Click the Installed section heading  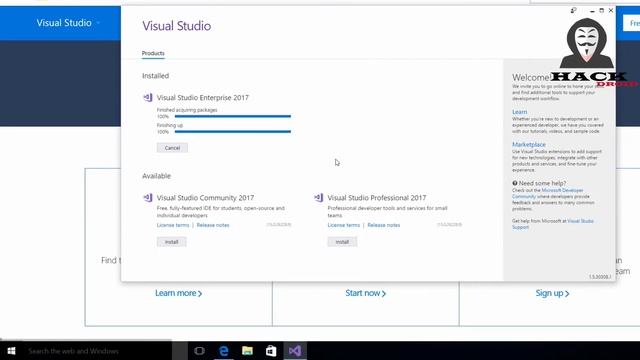[x=156, y=76]
